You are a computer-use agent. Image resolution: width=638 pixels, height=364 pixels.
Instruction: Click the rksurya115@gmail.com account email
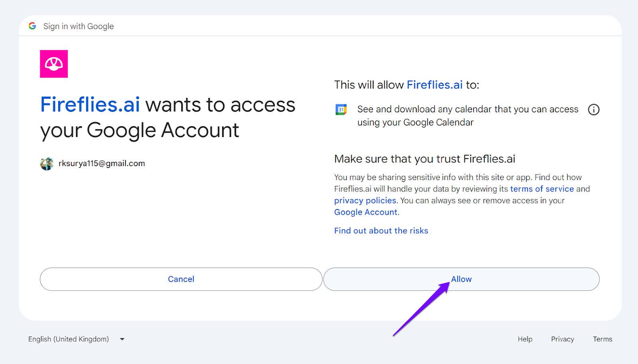pyautogui.click(x=102, y=163)
